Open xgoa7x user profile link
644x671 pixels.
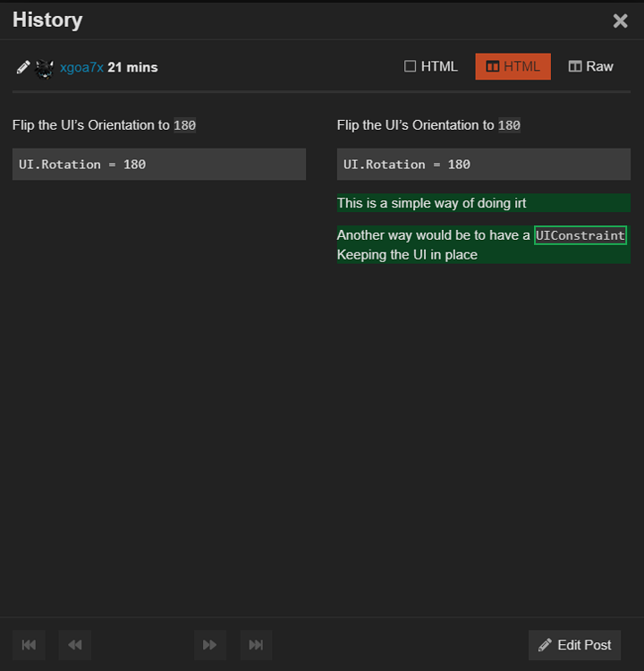81,67
